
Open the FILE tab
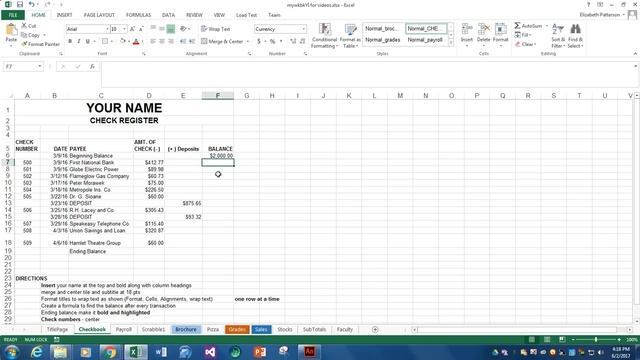tap(13, 15)
